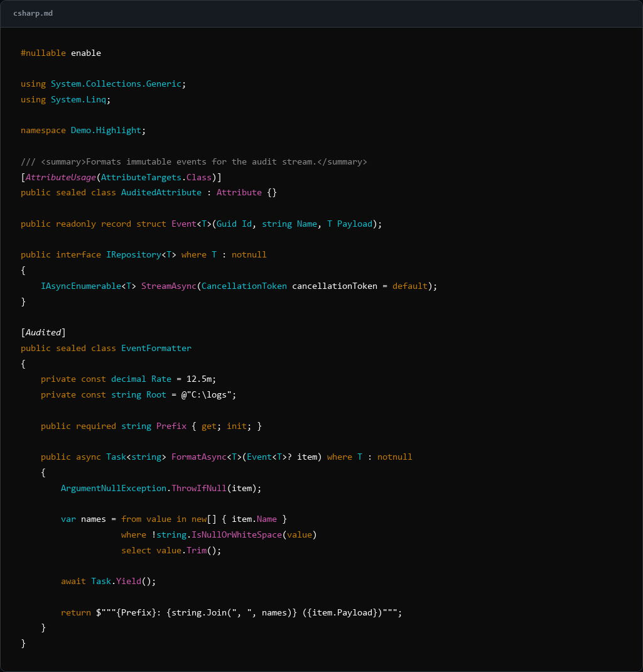Click the [Audited] attribute
643x672 pixels.
coord(43,333)
